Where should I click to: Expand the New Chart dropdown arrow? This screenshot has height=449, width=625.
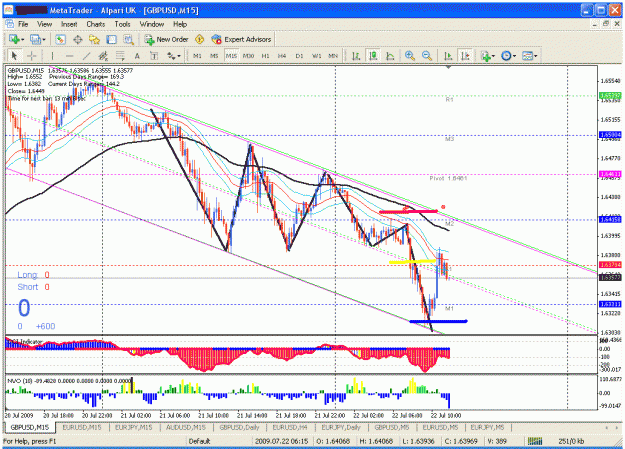click(x=22, y=40)
